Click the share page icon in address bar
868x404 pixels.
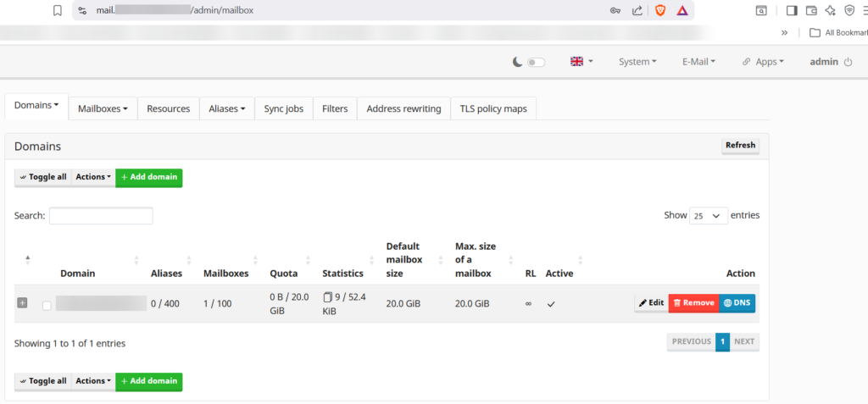pos(637,10)
